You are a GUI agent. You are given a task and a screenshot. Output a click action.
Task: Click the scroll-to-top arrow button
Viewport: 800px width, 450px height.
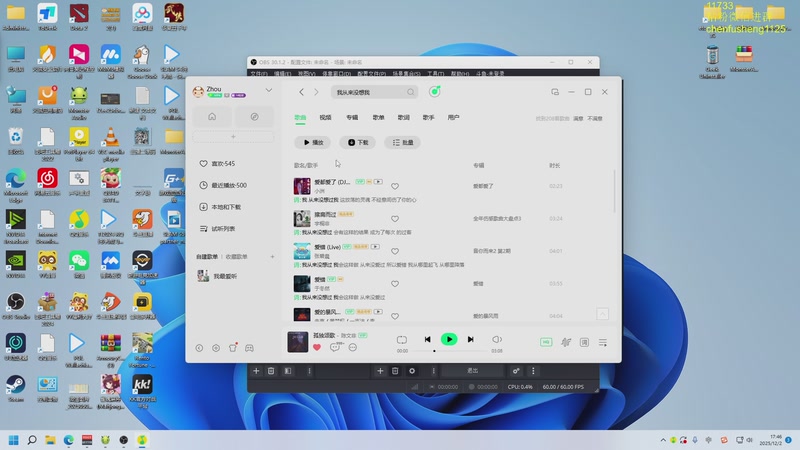(603, 314)
